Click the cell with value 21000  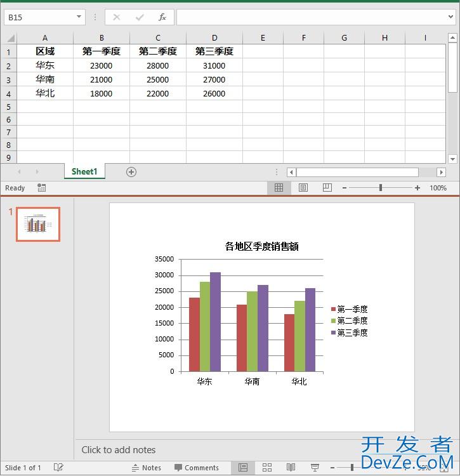coord(102,79)
